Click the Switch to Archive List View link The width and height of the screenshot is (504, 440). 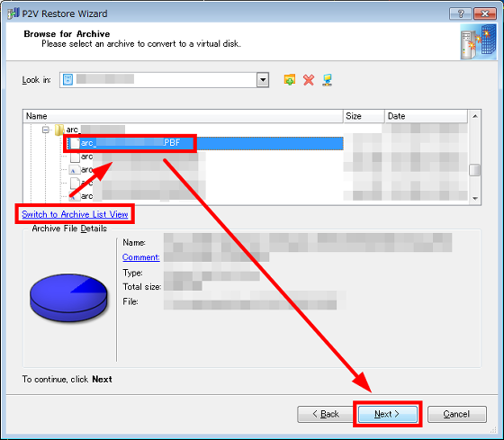[x=75, y=214]
